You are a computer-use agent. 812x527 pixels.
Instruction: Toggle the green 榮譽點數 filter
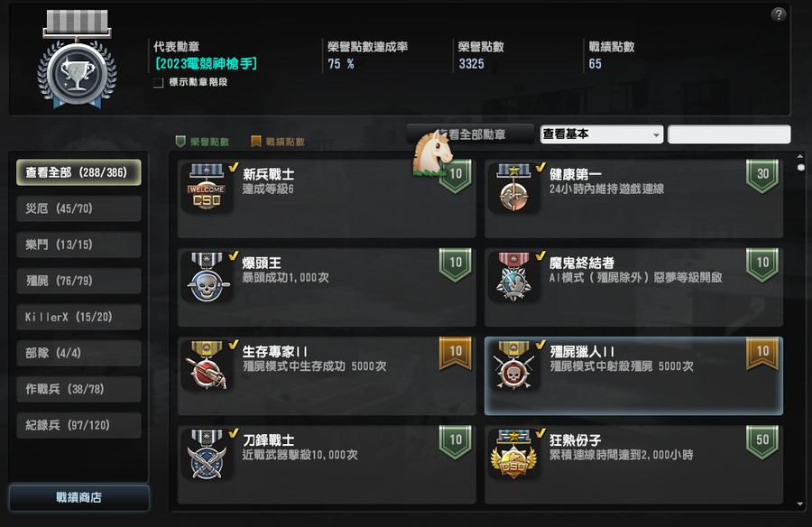click(202, 142)
